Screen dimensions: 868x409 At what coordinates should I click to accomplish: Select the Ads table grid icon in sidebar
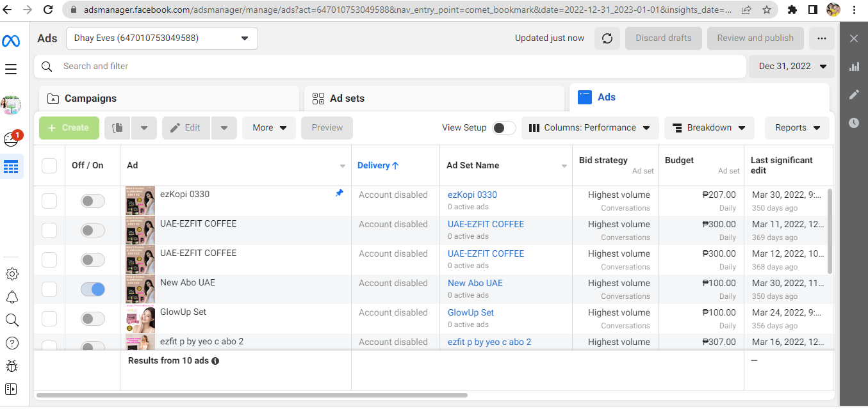[x=11, y=167]
